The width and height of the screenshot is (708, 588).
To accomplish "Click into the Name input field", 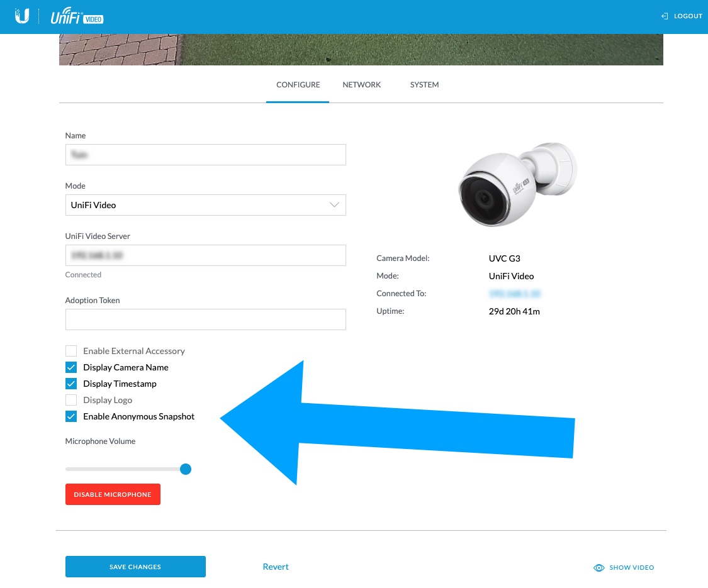I will pos(205,155).
